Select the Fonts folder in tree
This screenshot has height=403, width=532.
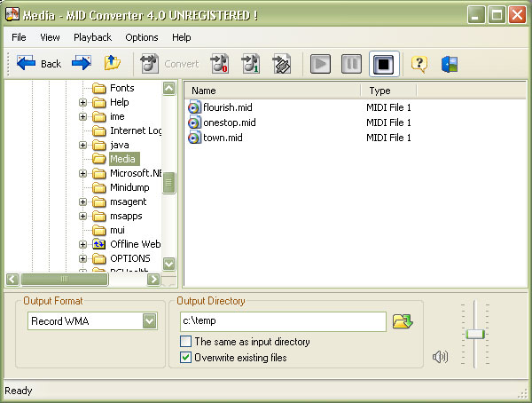tap(122, 88)
